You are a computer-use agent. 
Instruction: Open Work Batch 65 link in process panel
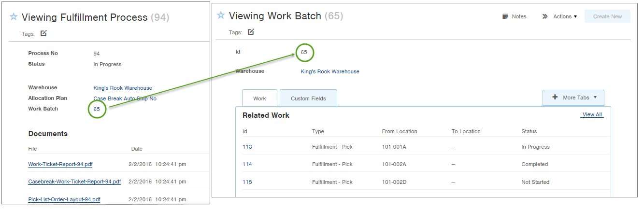point(97,109)
